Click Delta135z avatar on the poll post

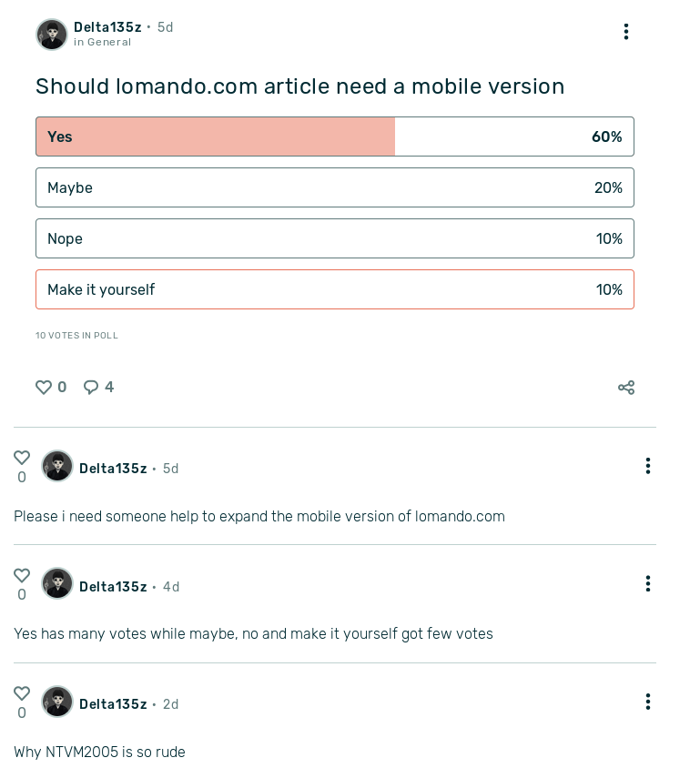(52, 35)
